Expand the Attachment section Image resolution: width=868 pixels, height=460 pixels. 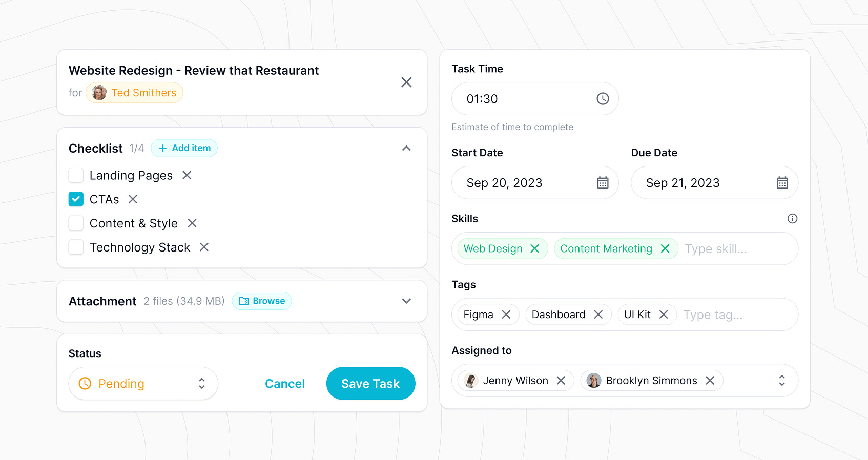406,301
